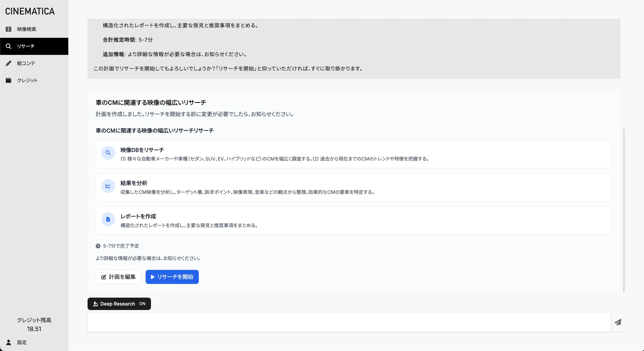
Task: Click the clock icon next to 5-7分で完了予定
Action: point(98,246)
